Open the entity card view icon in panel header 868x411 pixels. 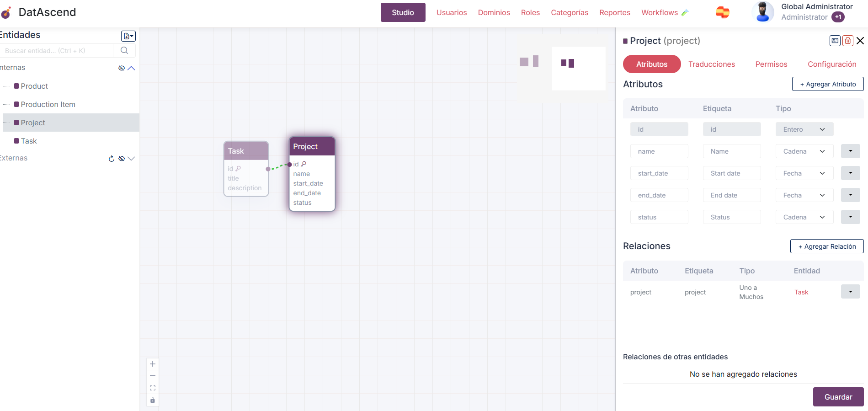(835, 41)
